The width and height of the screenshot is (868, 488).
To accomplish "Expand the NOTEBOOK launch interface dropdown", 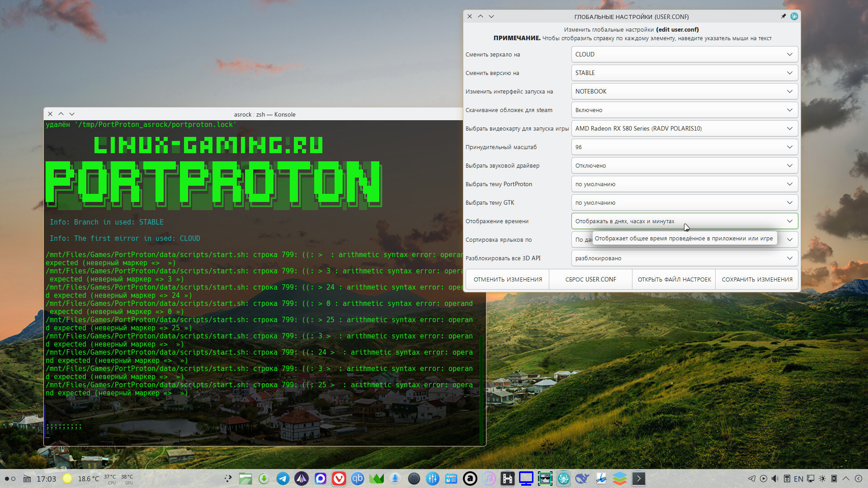I will coord(684,91).
